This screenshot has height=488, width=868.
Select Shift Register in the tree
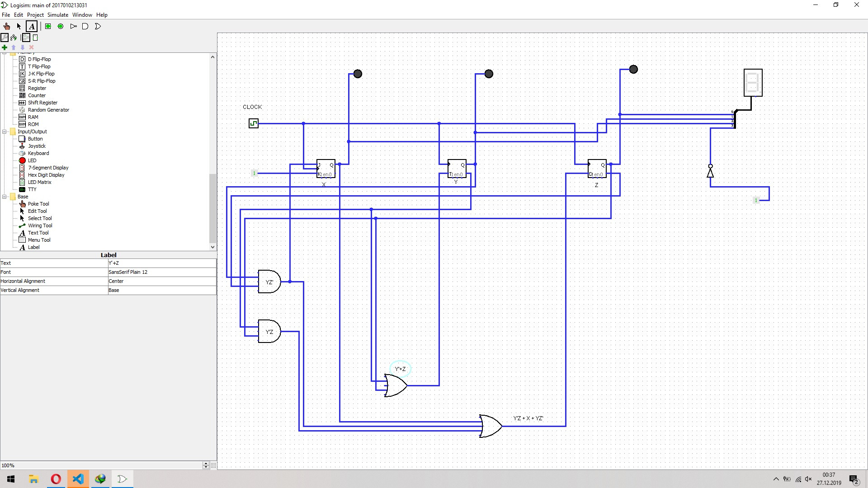[x=42, y=103]
